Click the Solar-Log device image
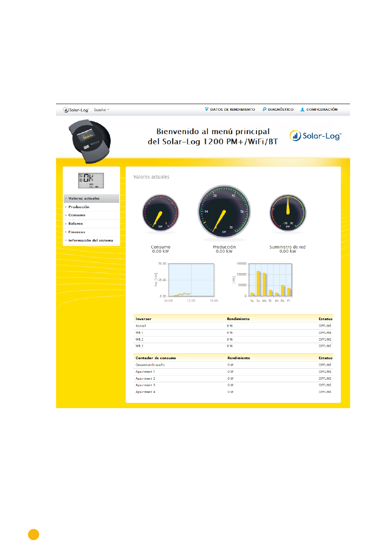 tap(90, 141)
